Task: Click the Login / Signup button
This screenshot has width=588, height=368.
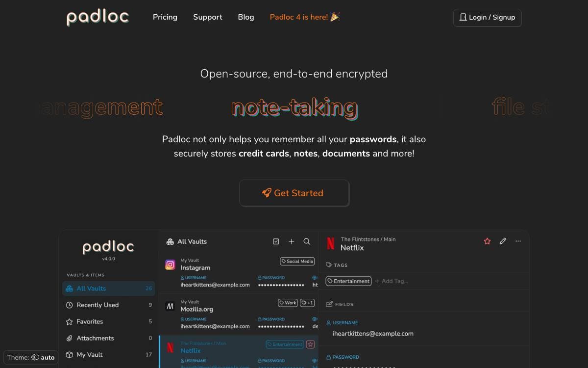Action: [x=487, y=17]
